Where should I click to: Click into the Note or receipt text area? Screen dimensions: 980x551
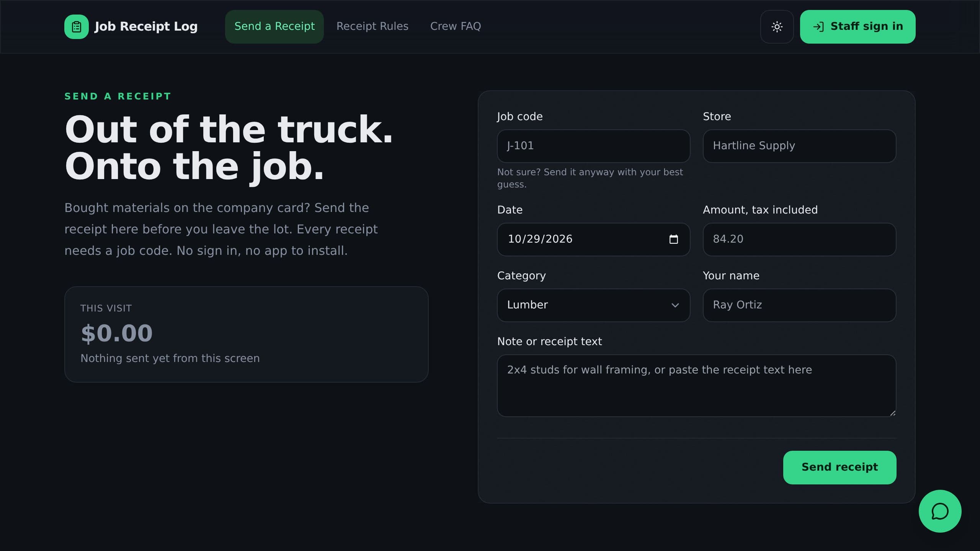click(x=696, y=385)
